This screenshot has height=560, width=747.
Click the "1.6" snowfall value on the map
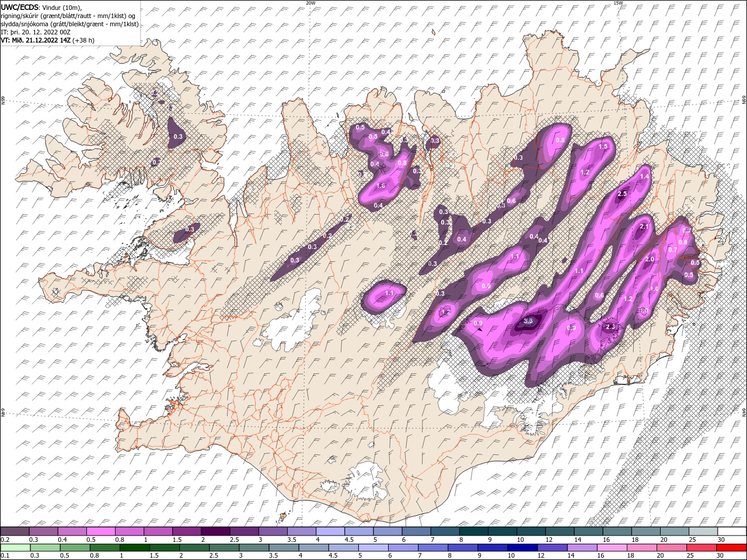(381, 185)
